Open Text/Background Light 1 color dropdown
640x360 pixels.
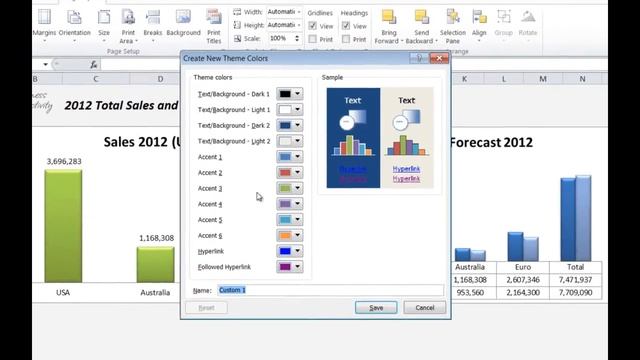tap(297, 109)
